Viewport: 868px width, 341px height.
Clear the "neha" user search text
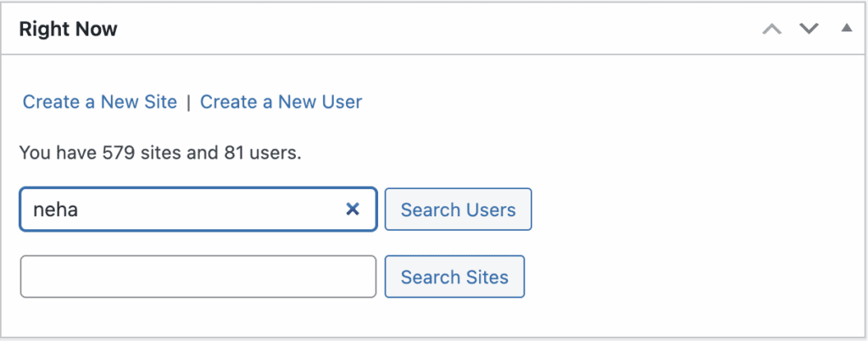click(x=353, y=210)
